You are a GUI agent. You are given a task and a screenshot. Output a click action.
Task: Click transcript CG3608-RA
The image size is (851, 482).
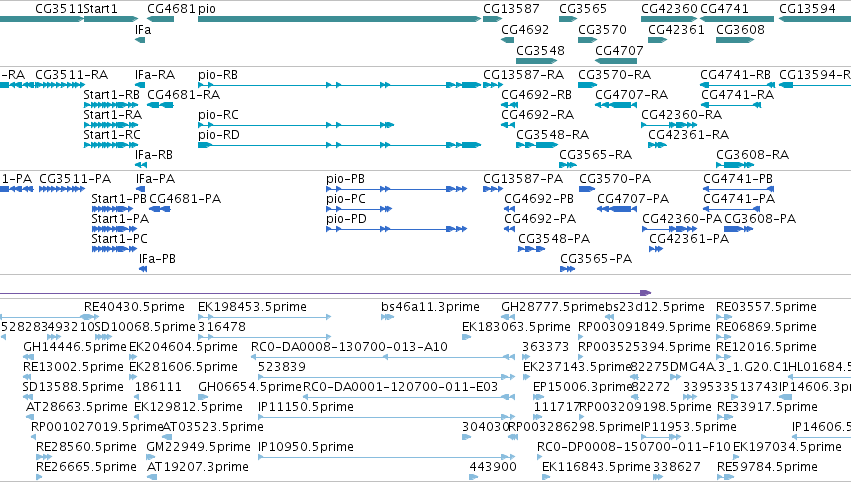pos(752,155)
